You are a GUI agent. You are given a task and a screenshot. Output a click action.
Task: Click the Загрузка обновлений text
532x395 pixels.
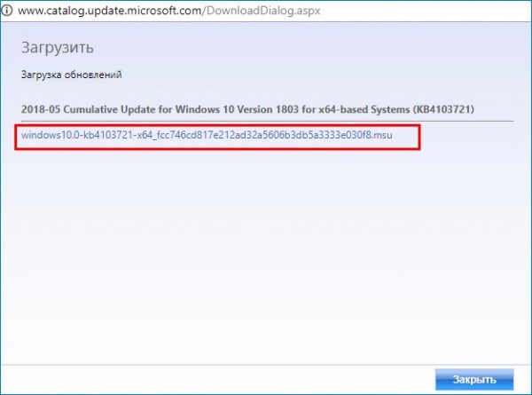71,75
